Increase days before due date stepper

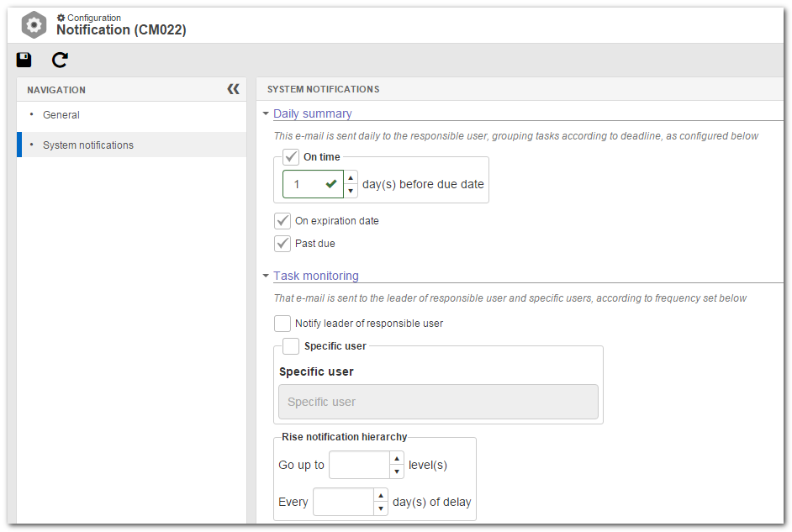351,178
